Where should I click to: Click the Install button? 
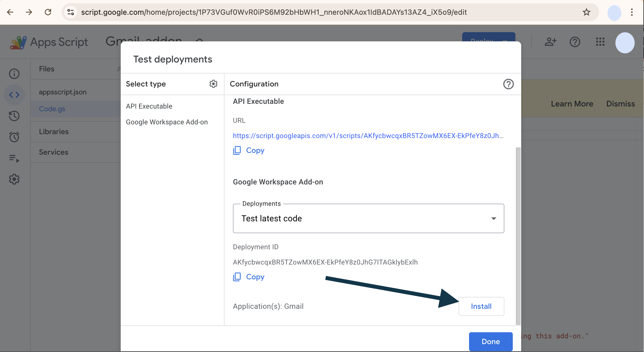click(481, 306)
